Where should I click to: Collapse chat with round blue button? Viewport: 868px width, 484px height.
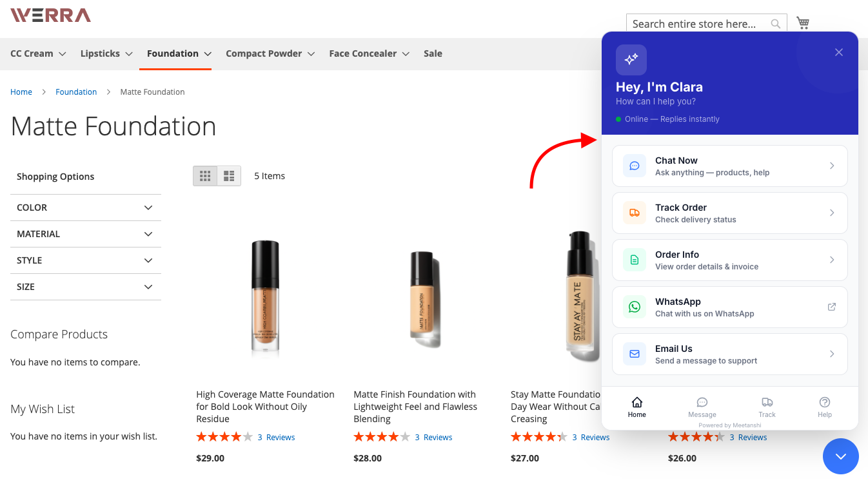pyautogui.click(x=841, y=456)
